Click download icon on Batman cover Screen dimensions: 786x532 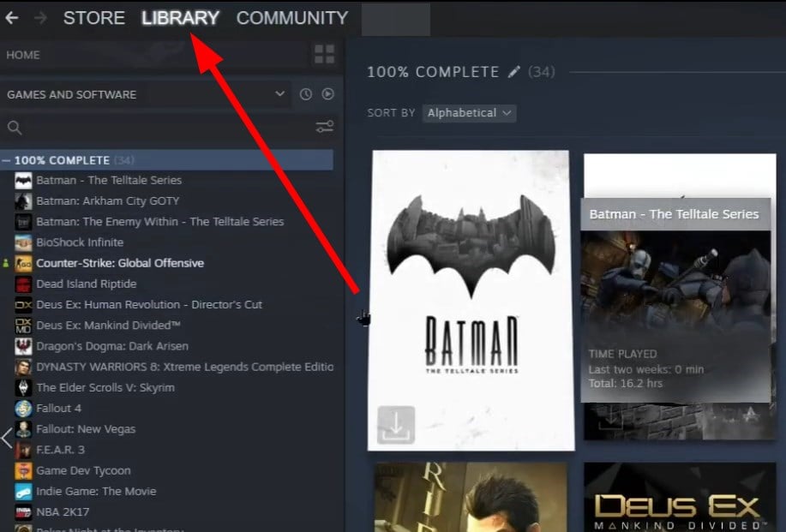tap(396, 425)
